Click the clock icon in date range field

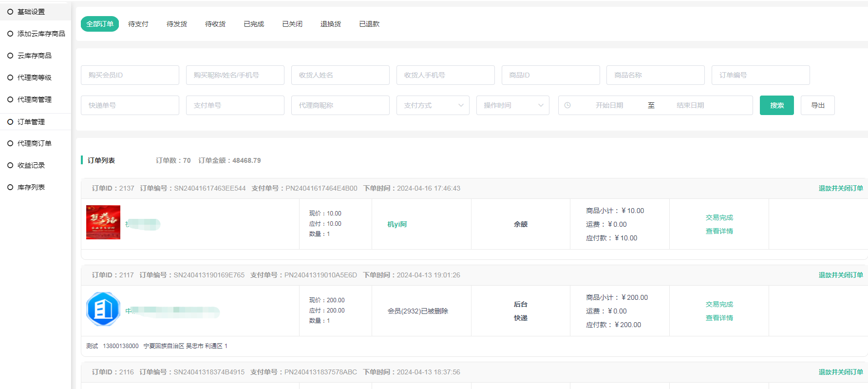[567, 105]
